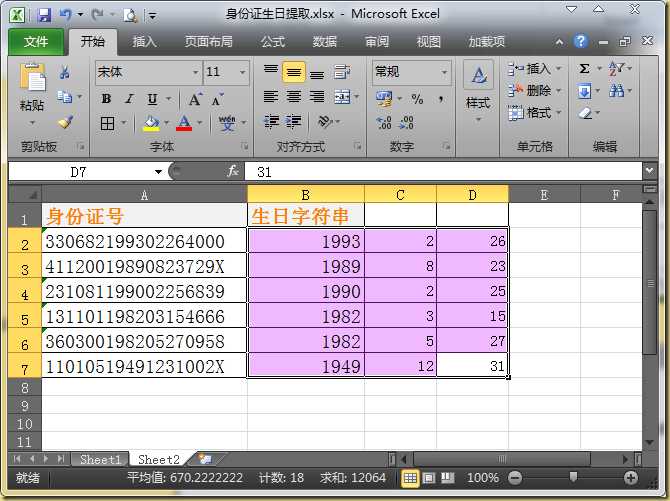Switch to 公式 Formulas tab
The image size is (670, 501).
pyautogui.click(x=273, y=42)
